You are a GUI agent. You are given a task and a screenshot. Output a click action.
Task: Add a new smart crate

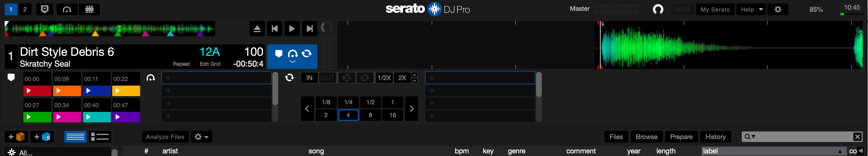(42, 137)
